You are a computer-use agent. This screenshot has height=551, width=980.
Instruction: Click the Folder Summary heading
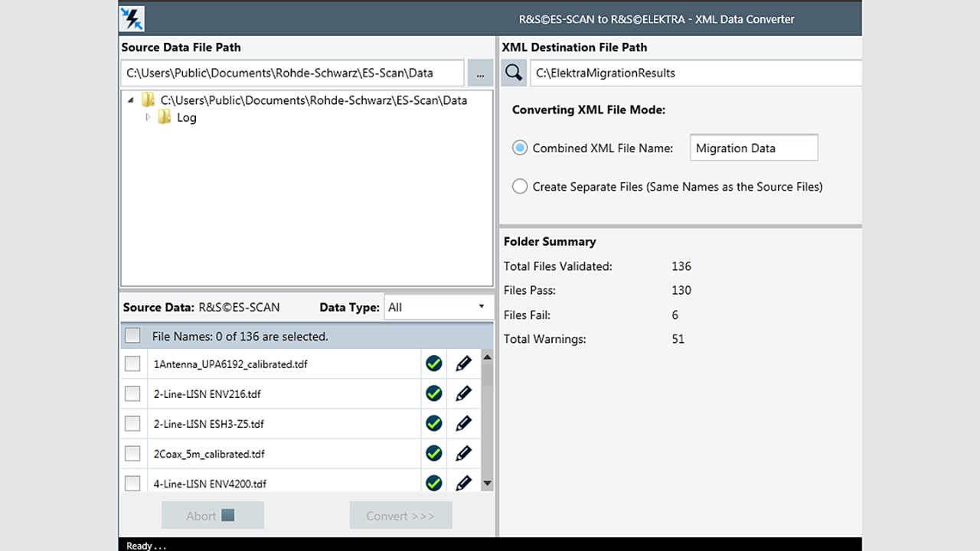point(550,241)
